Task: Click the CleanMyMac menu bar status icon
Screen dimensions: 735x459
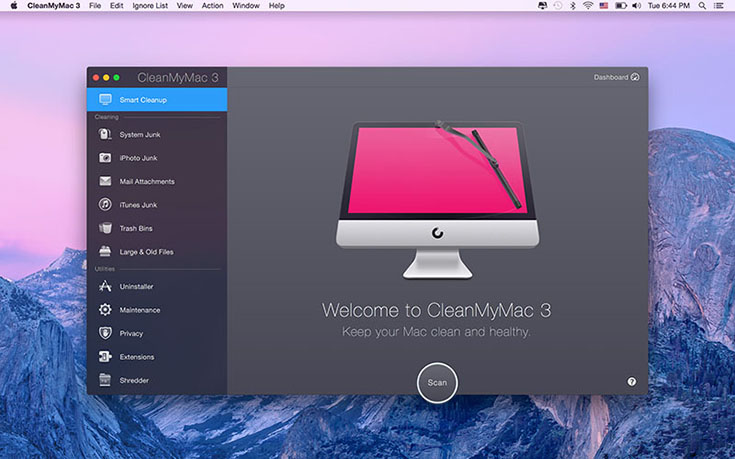Action: tap(542, 6)
